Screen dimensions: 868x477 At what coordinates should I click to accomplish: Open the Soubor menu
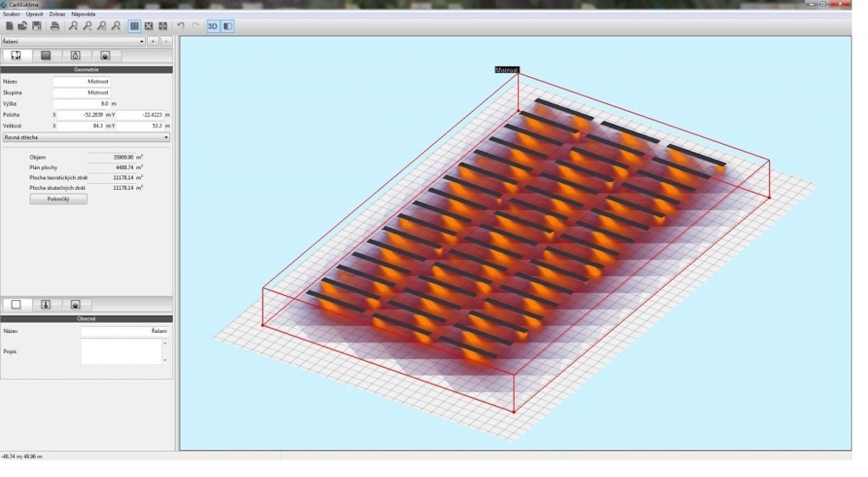(10, 15)
